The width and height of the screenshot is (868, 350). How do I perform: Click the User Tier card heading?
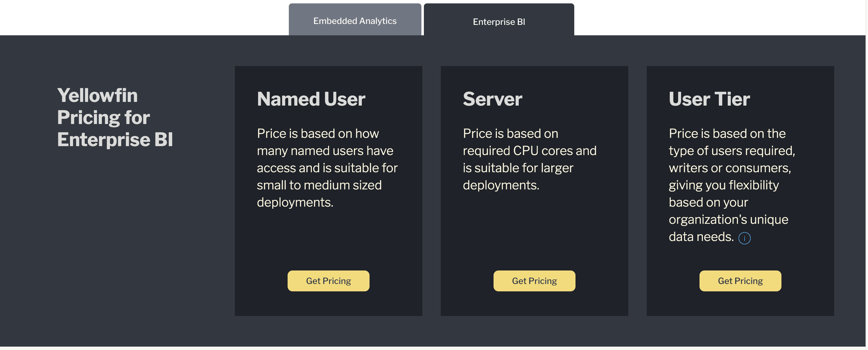pyautogui.click(x=709, y=99)
